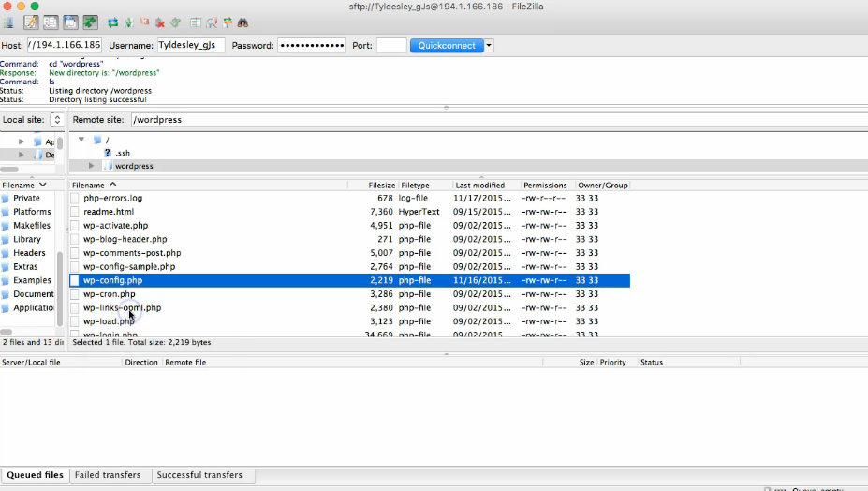The width and height of the screenshot is (868, 491).
Task: Expand the Ap local tree folder
Action: pyautogui.click(x=21, y=141)
